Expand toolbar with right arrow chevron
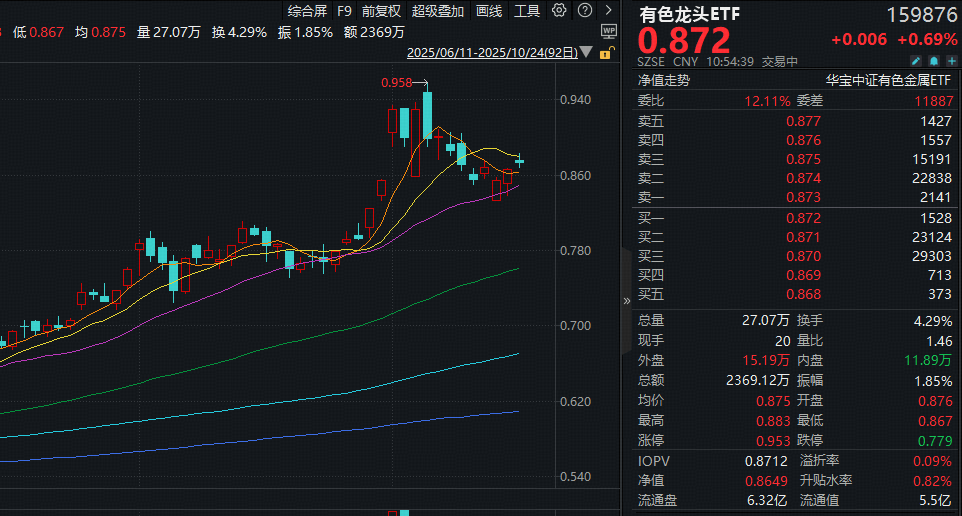962x516 pixels. point(608,11)
